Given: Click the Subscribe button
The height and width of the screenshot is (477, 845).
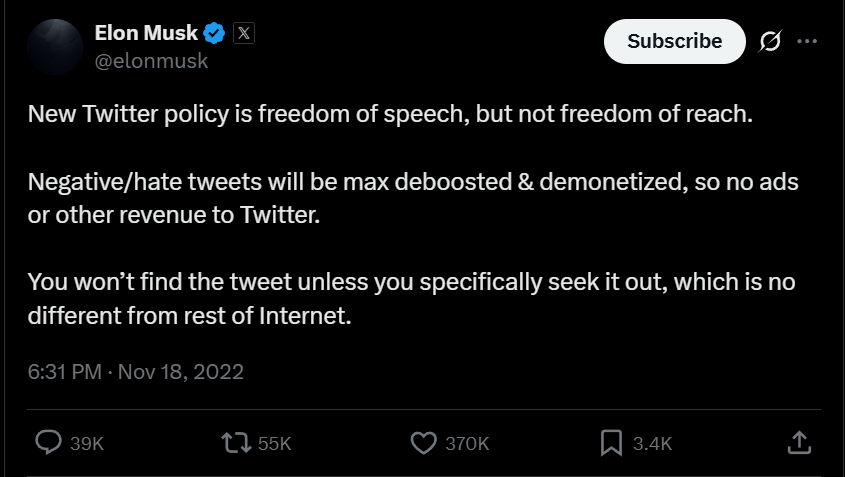Looking at the screenshot, I should click(x=675, y=42).
